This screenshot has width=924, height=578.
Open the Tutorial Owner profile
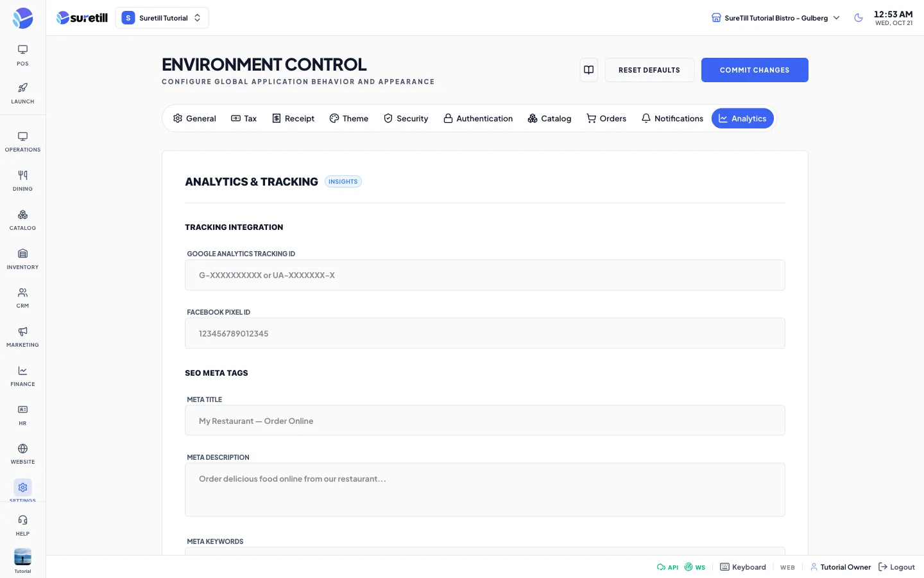pos(841,567)
